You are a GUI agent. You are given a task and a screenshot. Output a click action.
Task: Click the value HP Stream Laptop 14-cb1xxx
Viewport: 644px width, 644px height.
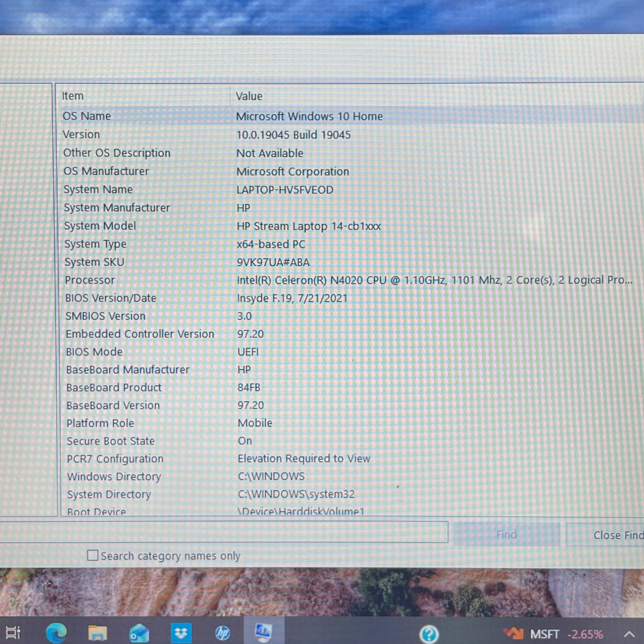(309, 226)
